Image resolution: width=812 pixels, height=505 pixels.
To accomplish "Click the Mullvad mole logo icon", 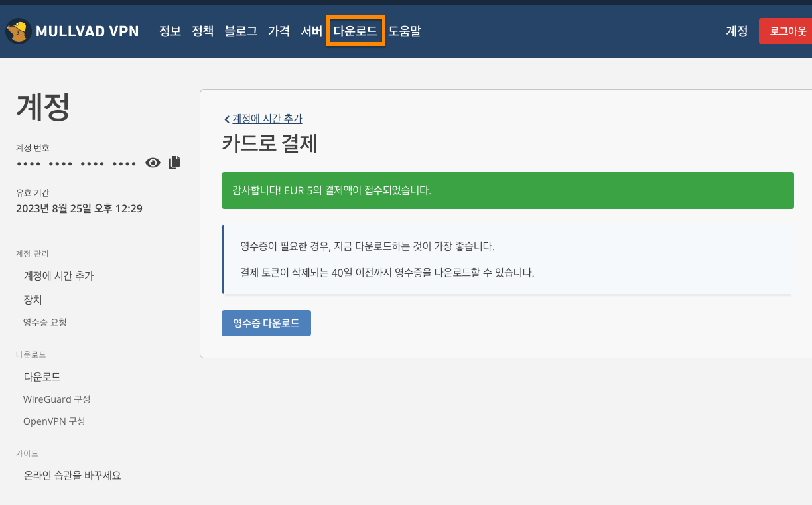I will (18, 31).
